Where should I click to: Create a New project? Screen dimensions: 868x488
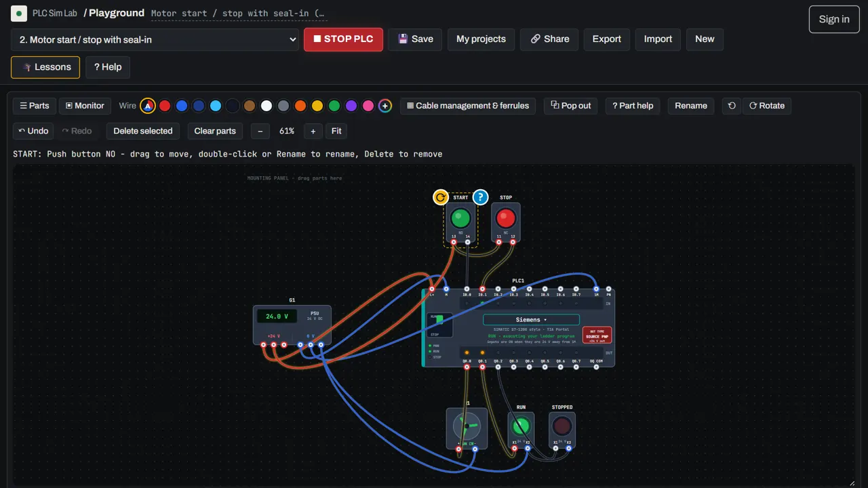(705, 39)
